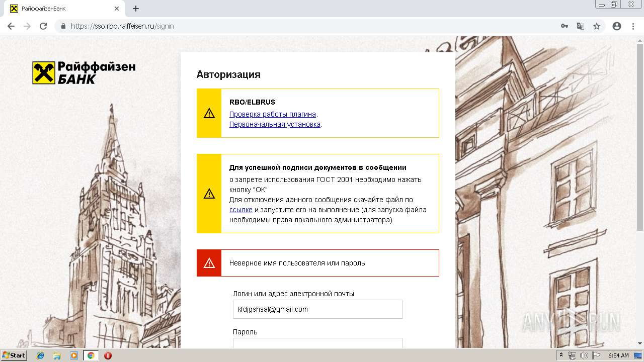Open the Chrome profile avatar icon

617,26
